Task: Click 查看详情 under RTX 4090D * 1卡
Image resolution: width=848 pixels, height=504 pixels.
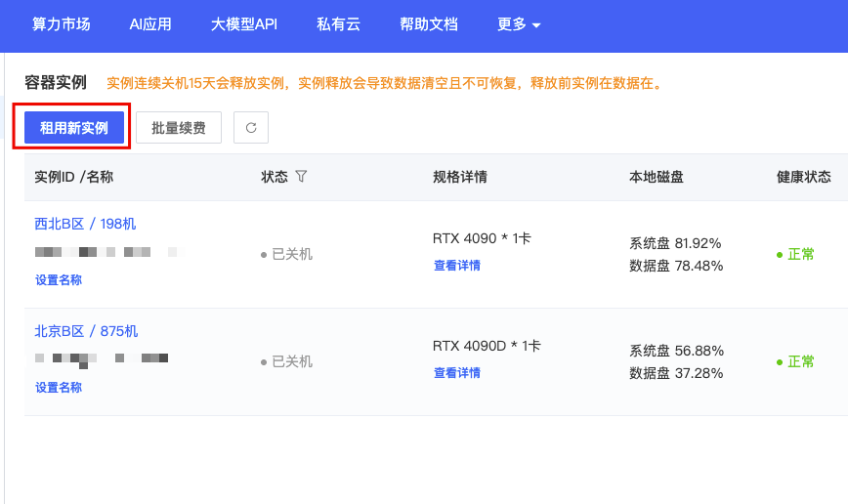Action: [x=457, y=373]
